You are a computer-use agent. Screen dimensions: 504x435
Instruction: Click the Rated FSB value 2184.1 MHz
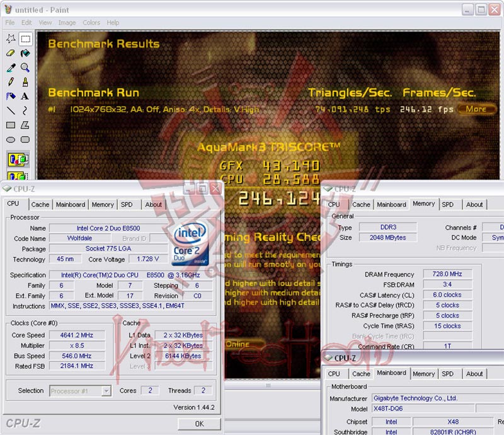pos(77,366)
